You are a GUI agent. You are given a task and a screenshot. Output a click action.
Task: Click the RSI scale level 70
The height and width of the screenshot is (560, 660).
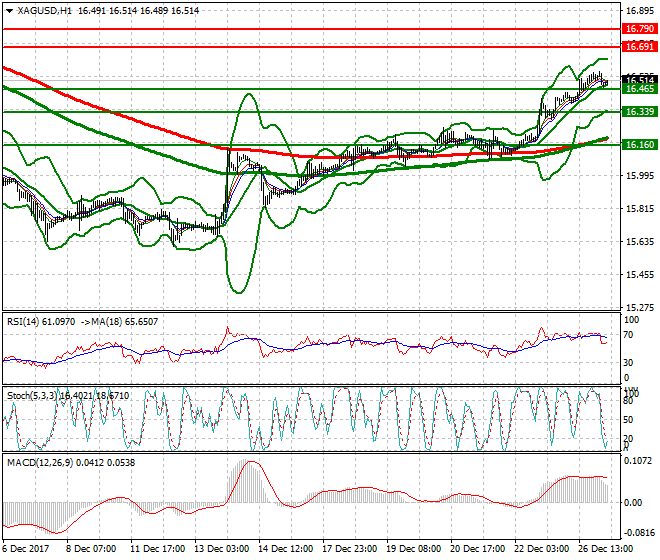(628, 335)
